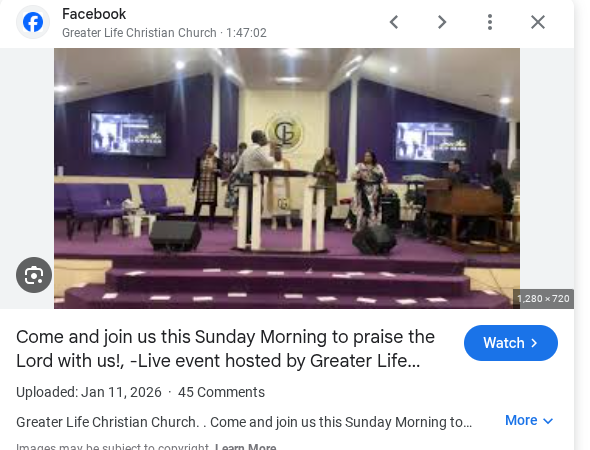The height and width of the screenshot is (450, 590).
Task: Open the church service video thumbnail
Action: point(287,178)
